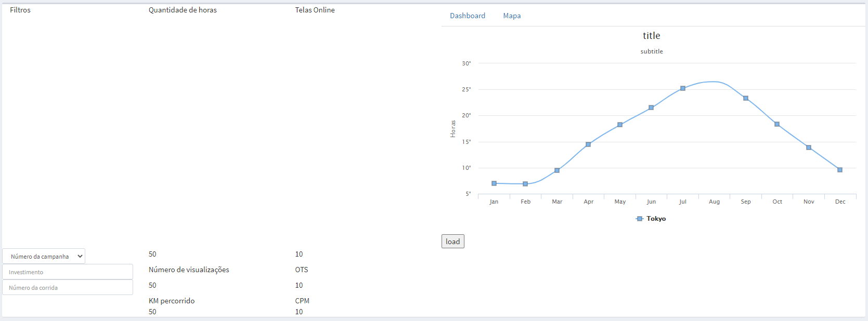The image size is (868, 321).
Task: Switch to the Mapa tab
Action: click(512, 16)
